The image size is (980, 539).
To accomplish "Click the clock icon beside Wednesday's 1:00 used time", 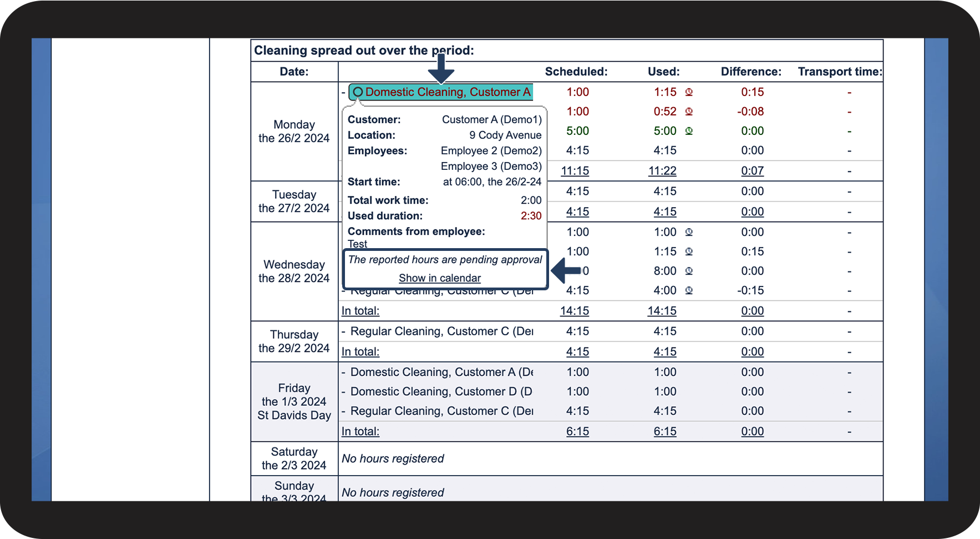I will pos(689,232).
